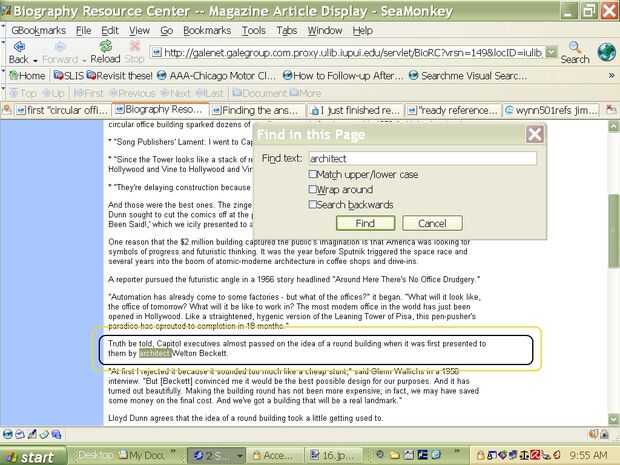Open the Edit menu
The height and width of the screenshot is (465, 620).
pos(110,30)
